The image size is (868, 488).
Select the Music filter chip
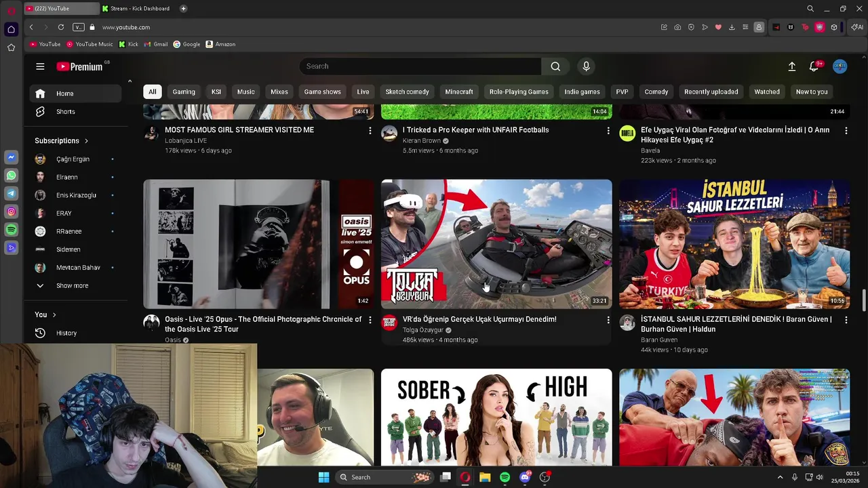coord(246,91)
